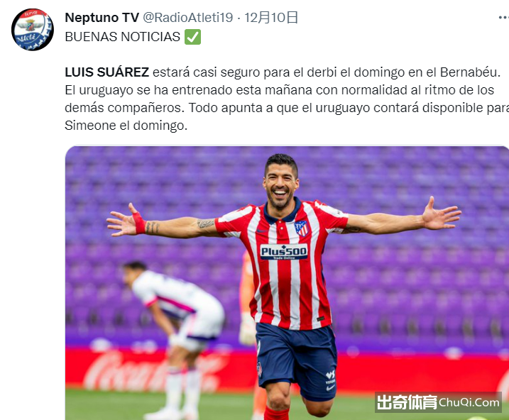Click the word Bernabéu in the tweet
Viewport: 509px width, 420px height.
[469, 72]
